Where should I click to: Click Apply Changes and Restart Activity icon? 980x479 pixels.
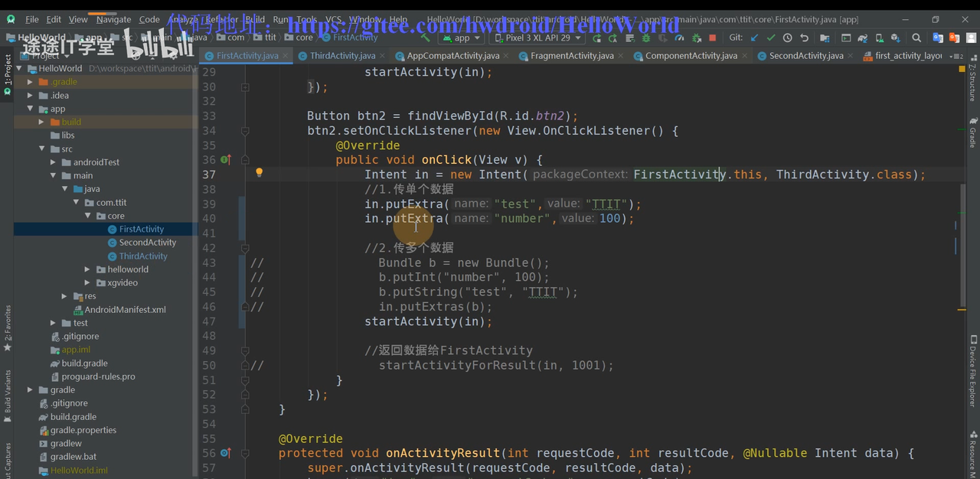612,37
